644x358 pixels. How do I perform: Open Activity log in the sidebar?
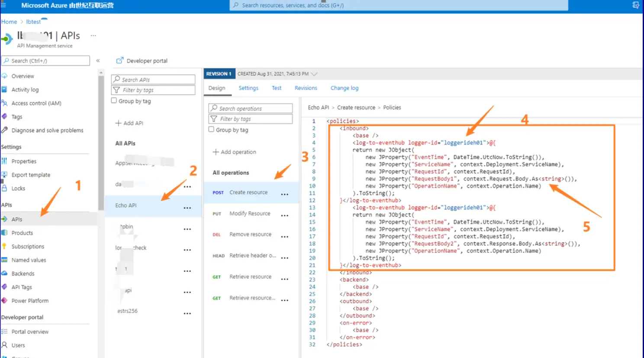tap(25, 90)
